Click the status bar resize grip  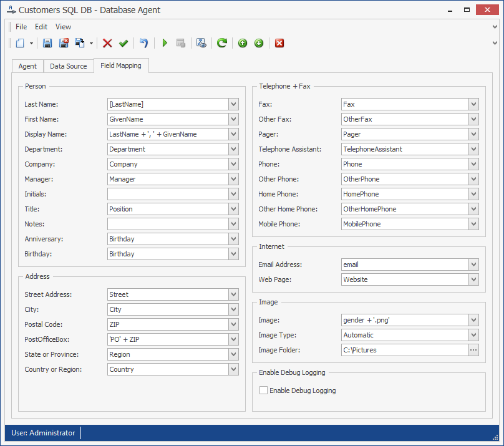point(495,438)
